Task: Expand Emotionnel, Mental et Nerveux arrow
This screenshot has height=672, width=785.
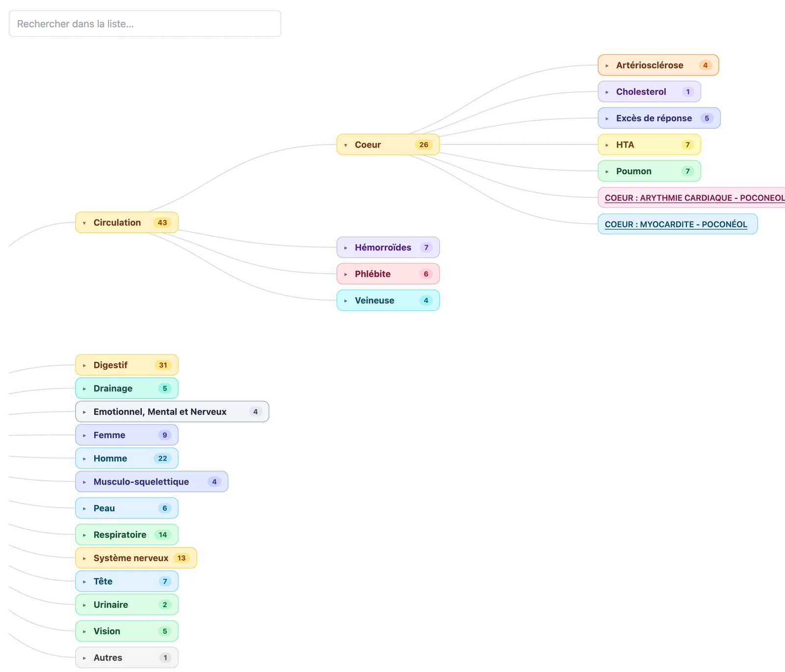Action: coord(84,412)
